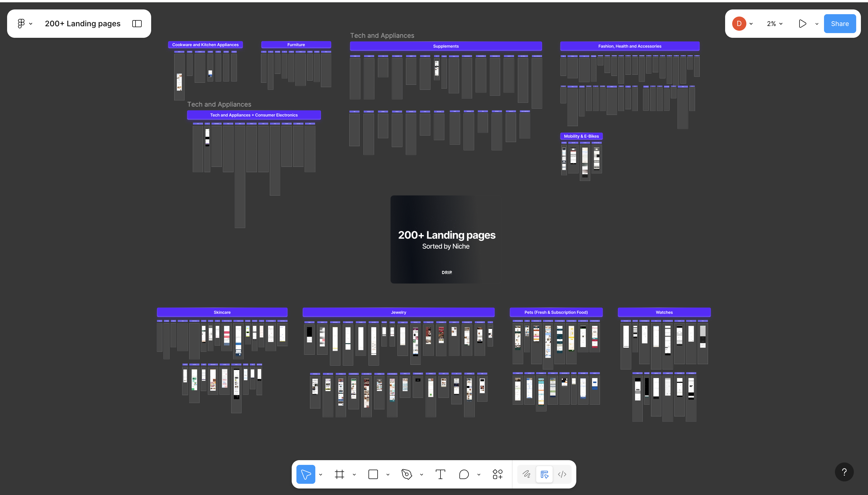Open the Actions and components tool
Viewport: 868px width, 495px height.
click(497, 474)
